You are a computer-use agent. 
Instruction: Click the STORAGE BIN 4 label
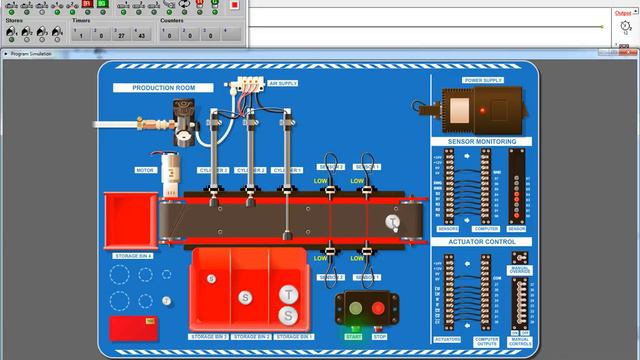(133, 256)
